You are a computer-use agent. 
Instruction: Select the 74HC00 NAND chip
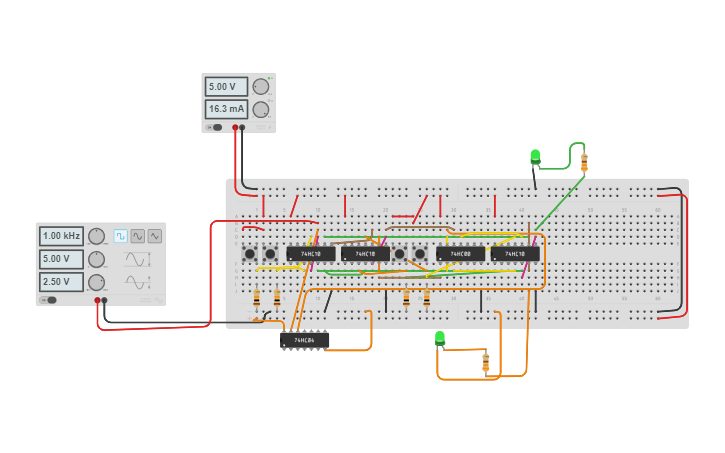(460, 254)
